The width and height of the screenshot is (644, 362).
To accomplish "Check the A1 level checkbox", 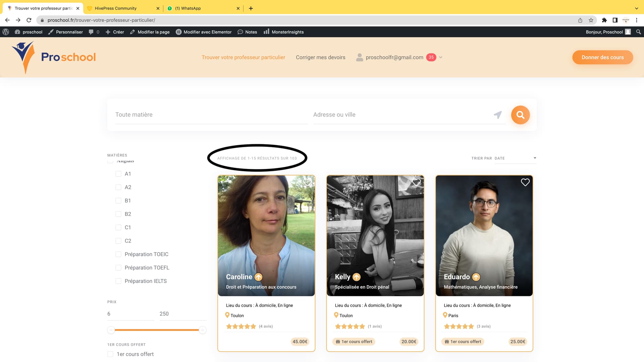I will click(x=118, y=174).
